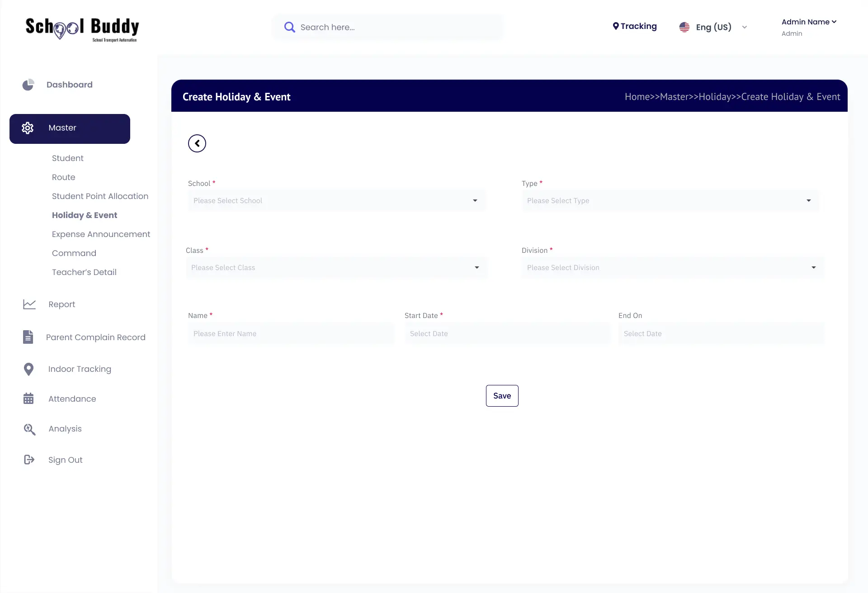The image size is (868, 593).
Task: Click the circular back arrow icon
Action: click(x=197, y=143)
